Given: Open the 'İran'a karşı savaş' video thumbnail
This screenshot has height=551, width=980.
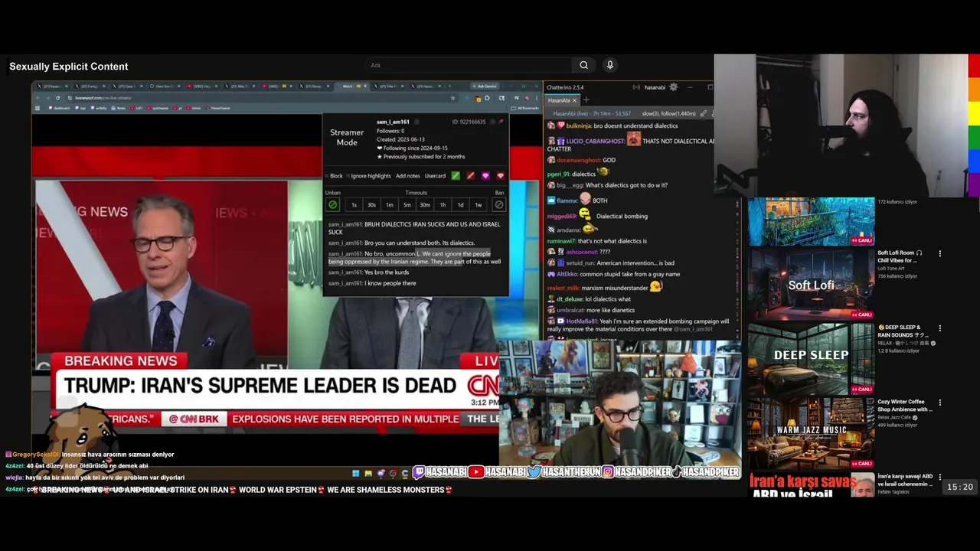Looking at the screenshot, I should coord(811,484).
